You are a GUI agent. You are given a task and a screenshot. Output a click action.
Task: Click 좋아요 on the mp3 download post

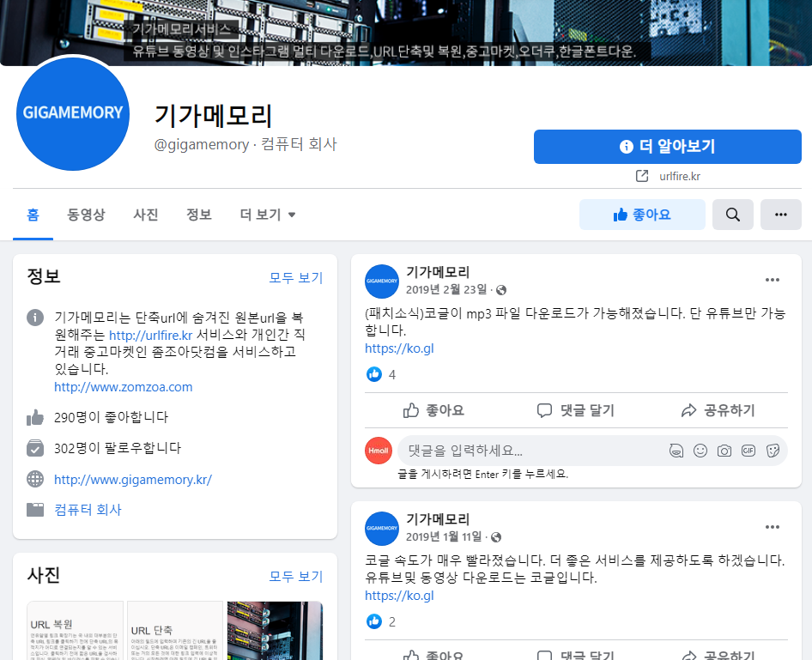pyautogui.click(x=434, y=410)
